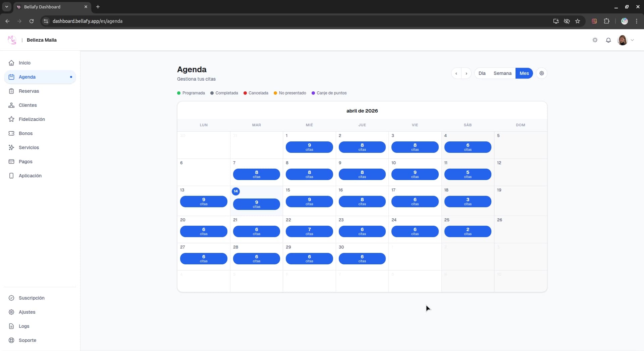Toggle the light/dark theme sun icon
The image size is (644, 351).
(595, 40)
